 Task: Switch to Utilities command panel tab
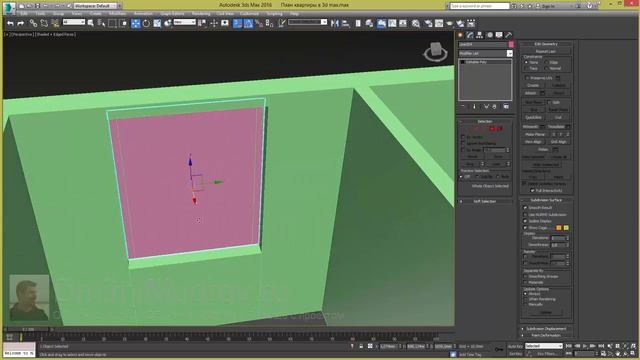tap(509, 35)
